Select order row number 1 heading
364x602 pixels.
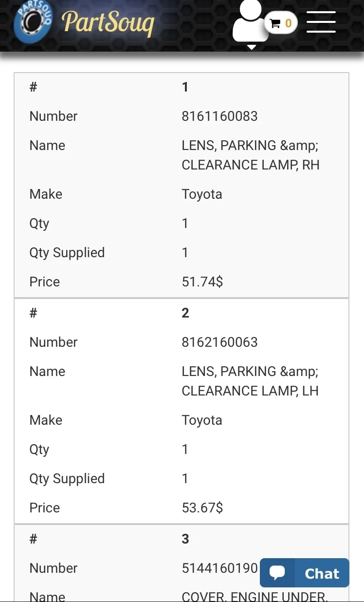click(x=185, y=87)
